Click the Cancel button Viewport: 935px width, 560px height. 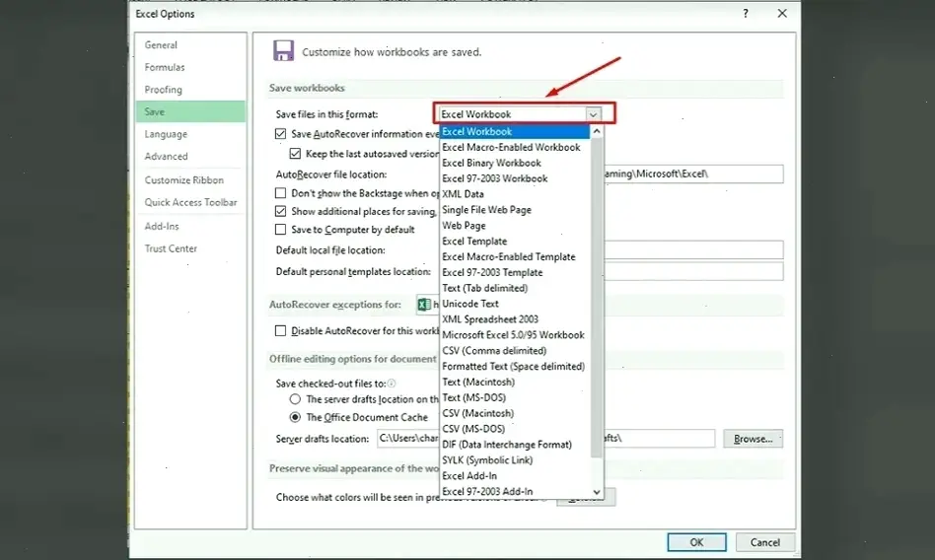[765, 542]
